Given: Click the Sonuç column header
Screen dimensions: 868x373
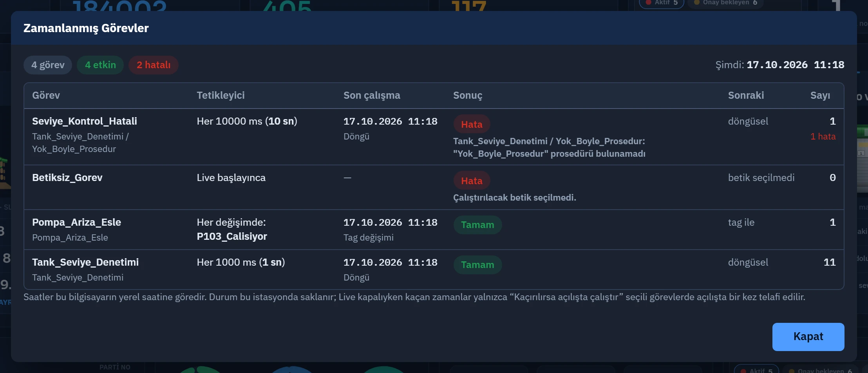Looking at the screenshot, I should (468, 96).
